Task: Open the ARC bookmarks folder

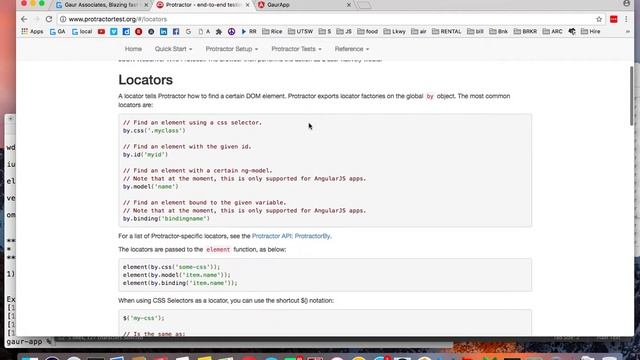Action: (553, 31)
